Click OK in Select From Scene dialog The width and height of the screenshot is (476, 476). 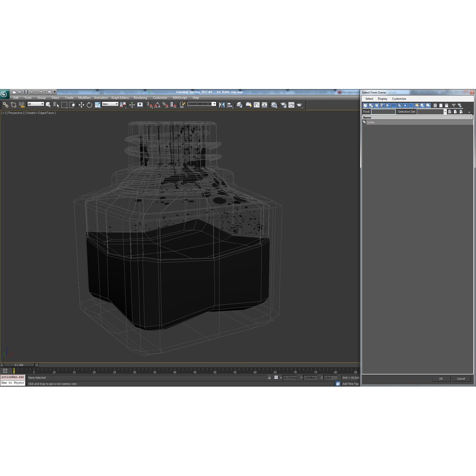(441, 379)
